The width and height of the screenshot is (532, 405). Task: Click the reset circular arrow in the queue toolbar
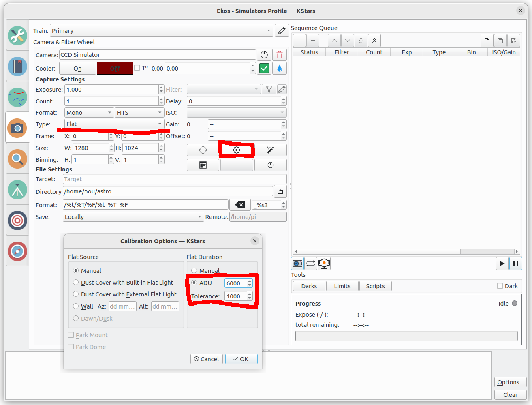[x=361, y=41]
